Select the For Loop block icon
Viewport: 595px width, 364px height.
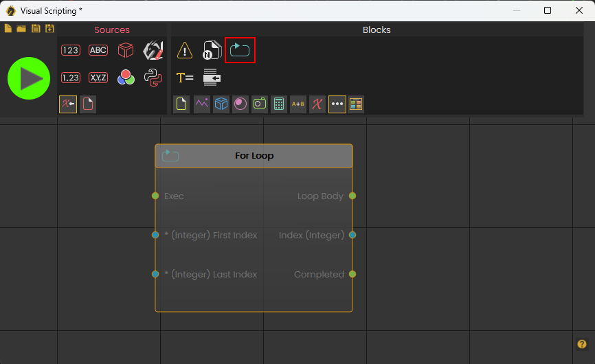tap(240, 50)
